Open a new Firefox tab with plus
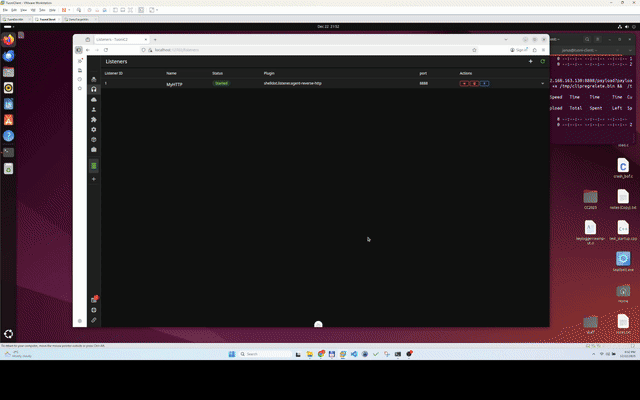Image resolution: width=640 pixels, height=400 pixels. point(155,40)
